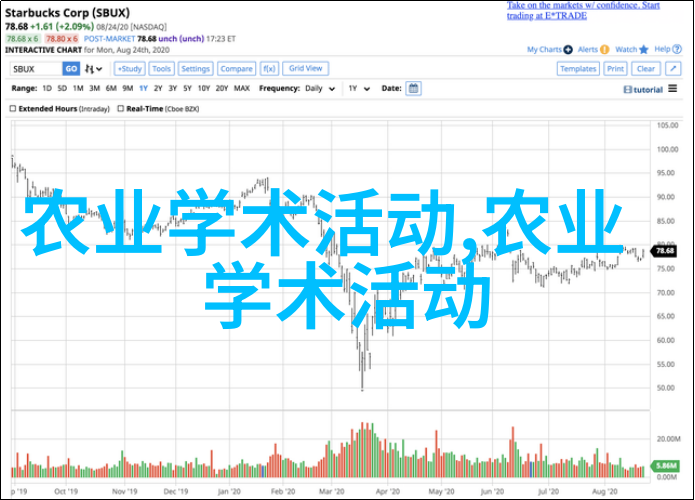695x500 pixels.
Task: Select the 1D range
Action: [47, 88]
